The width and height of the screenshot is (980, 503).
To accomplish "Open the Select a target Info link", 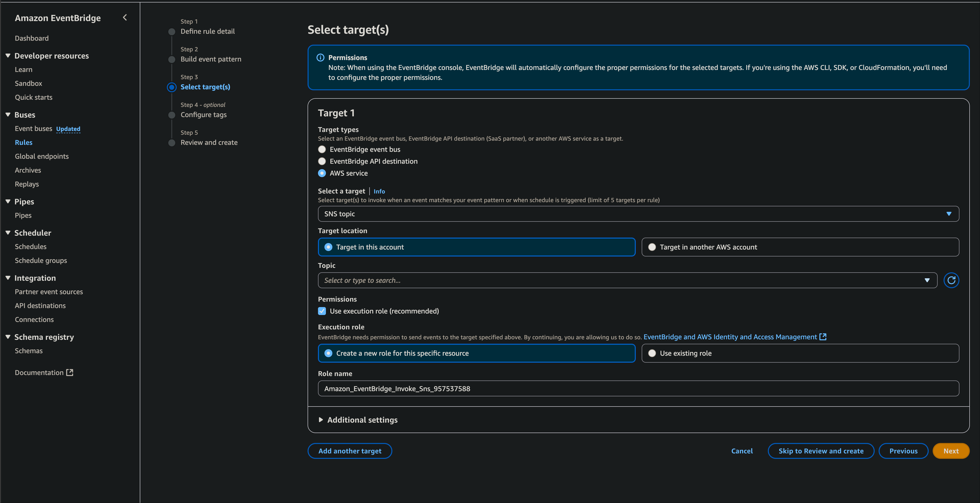I will pyautogui.click(x=379, y=191).
